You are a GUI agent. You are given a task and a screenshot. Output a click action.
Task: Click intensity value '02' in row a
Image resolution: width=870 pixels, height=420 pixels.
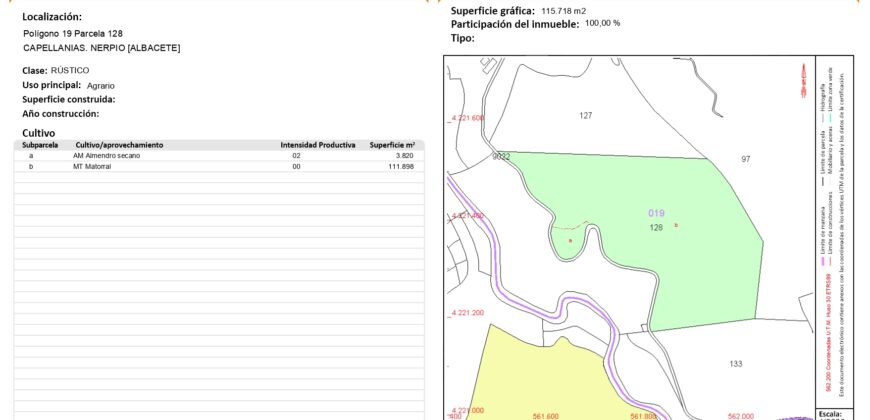point(296,156)
